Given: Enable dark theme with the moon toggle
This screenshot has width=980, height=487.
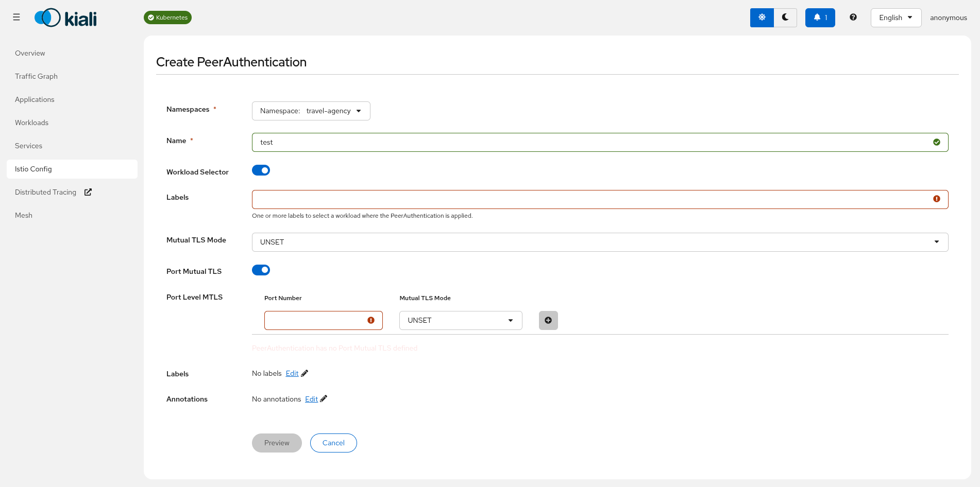Looking at the screenshot, I should (x=785, y=17).
